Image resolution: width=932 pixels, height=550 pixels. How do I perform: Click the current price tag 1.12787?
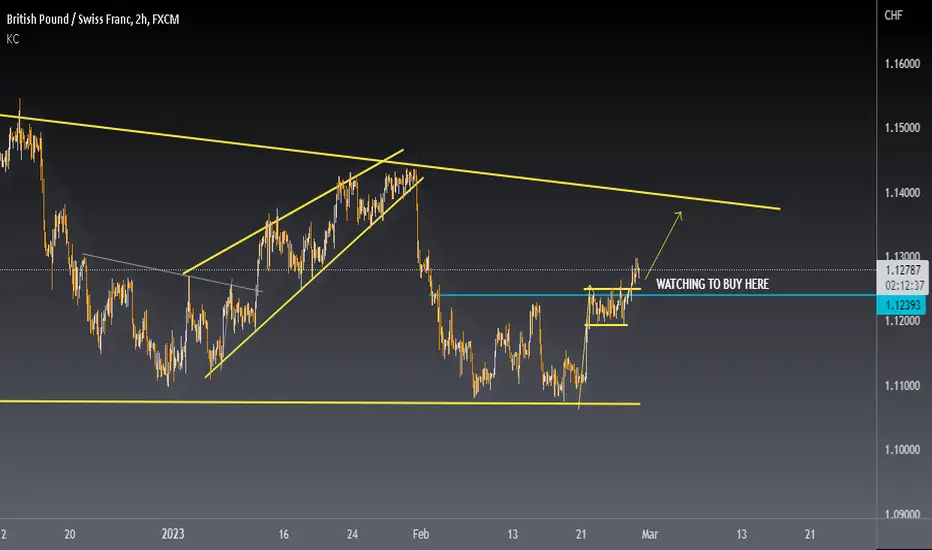tap(903, 270)
